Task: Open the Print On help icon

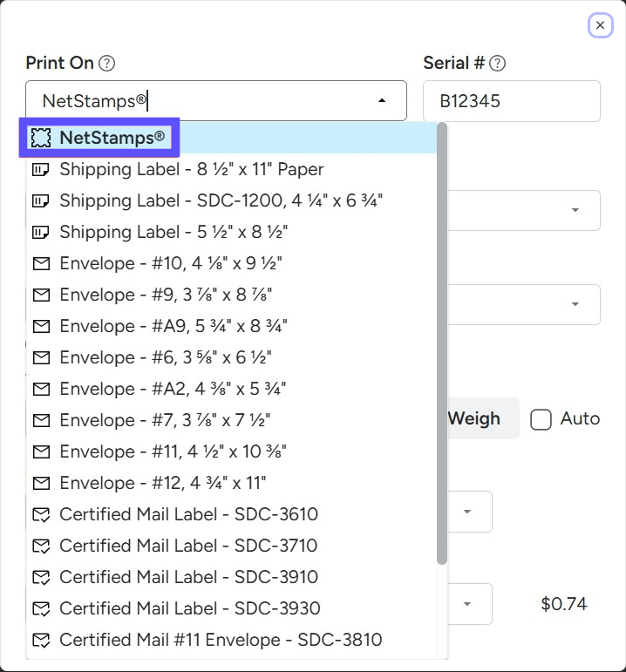Action: 106,64
